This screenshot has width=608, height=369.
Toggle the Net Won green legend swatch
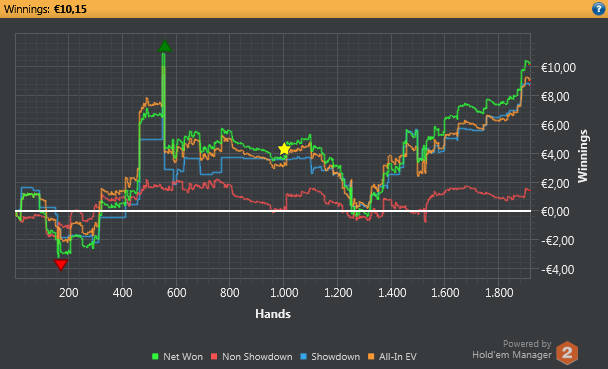click(155, 356)
